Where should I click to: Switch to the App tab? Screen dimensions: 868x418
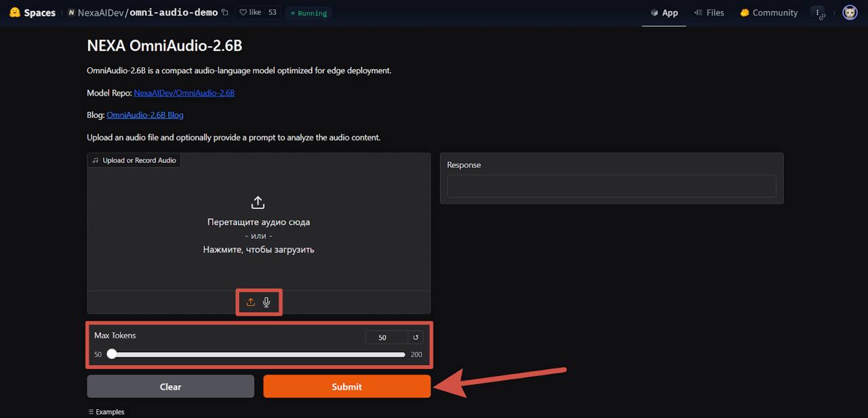tap(664, 13)
